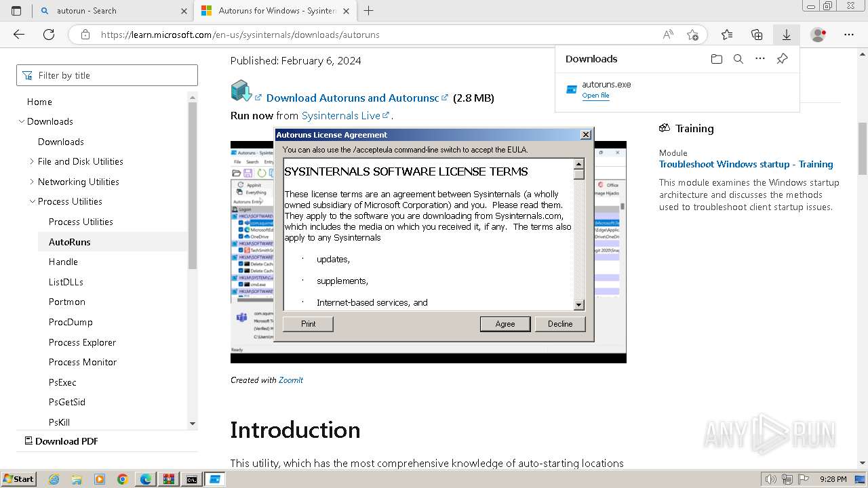Screen dimensions: 868x488
Task: Search downloads in Downloads panel
Action: [738, 59]
